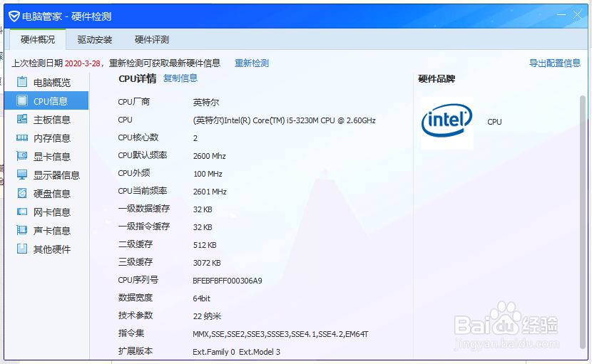Switch to the 硬件概况 tab
Viewport: 592px width, 364px height.
pos(38,40)
